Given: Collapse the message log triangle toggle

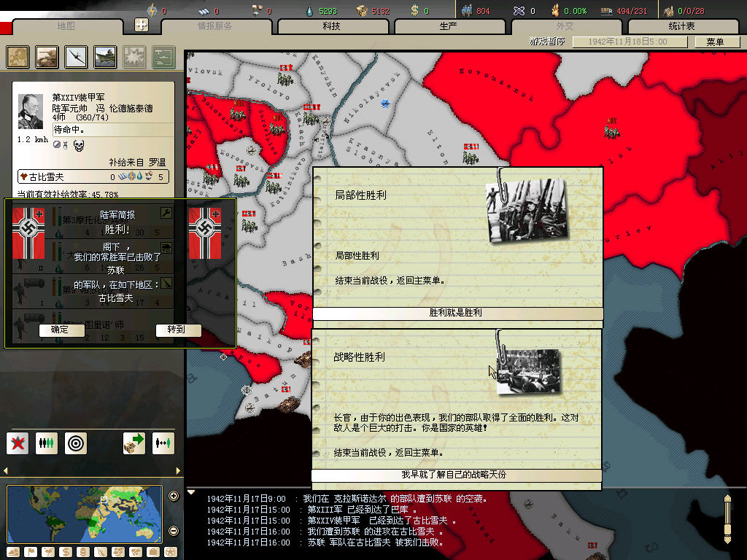Looking at the screenshot, I should pos(191,492).
